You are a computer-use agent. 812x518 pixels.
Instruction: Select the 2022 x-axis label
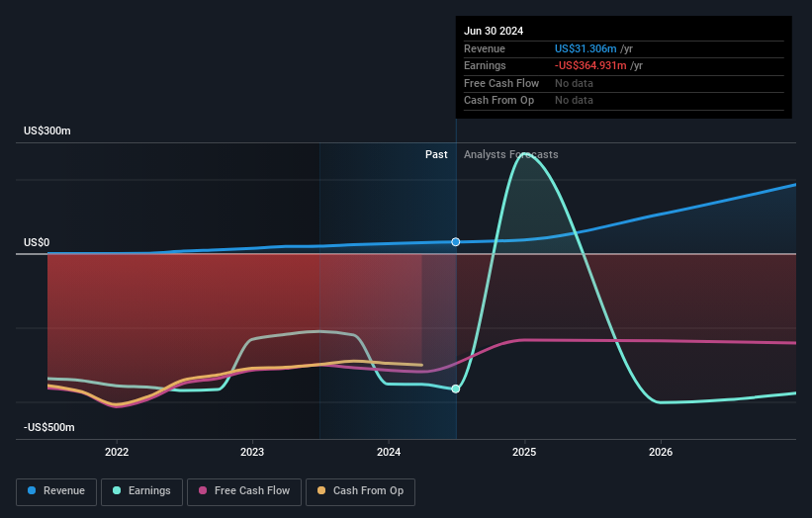click(117, 452)
